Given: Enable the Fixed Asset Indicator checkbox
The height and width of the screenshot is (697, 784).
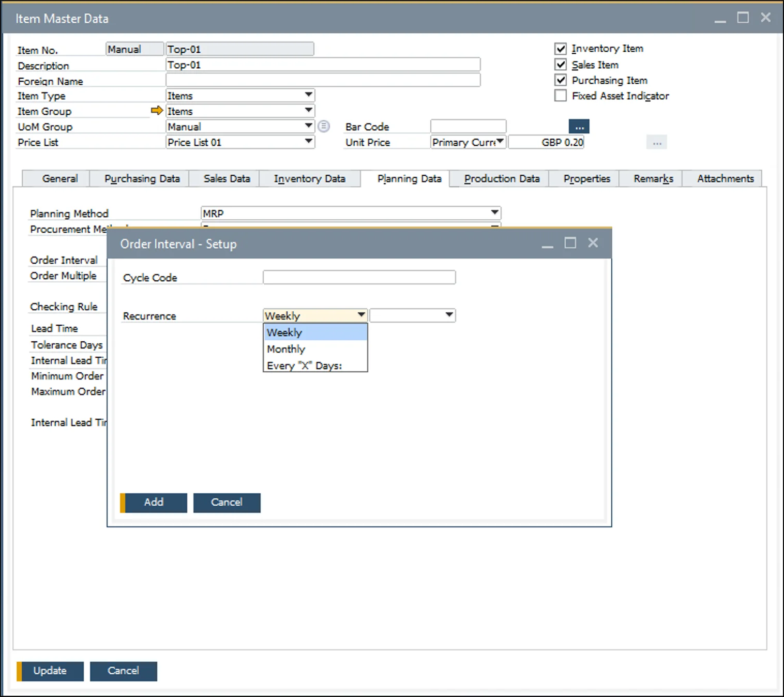Looking at the screenshot, I should (561, 96).
